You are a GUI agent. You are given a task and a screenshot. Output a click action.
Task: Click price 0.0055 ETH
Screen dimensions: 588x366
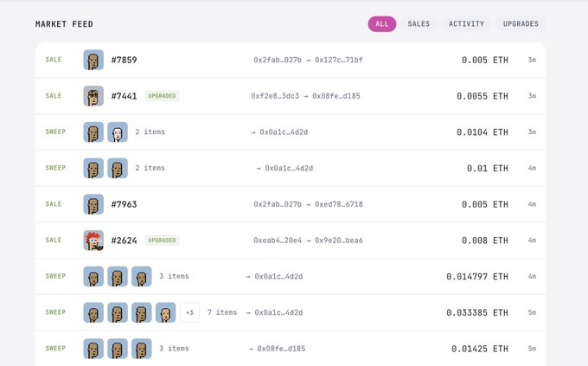pyautogui.click(x=483, y=96)
